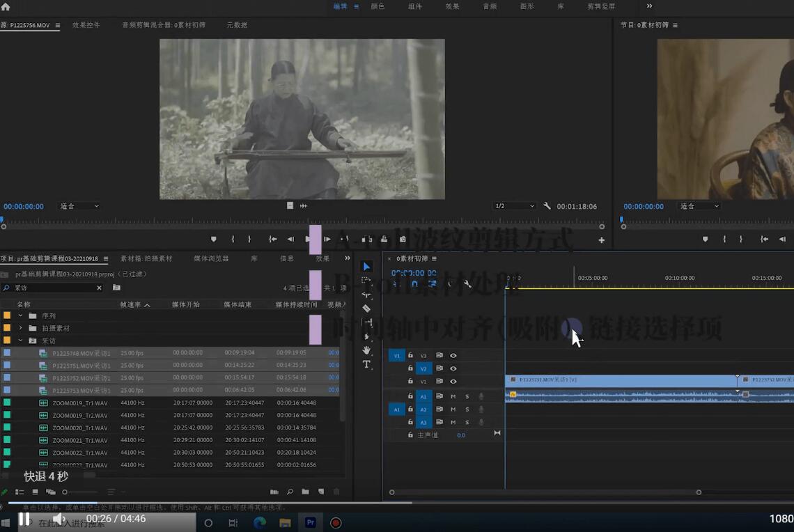The image size is (794, 532).
Task: Open source monitor 1/2 resolution dropdown
Action: tap(514, 206)
